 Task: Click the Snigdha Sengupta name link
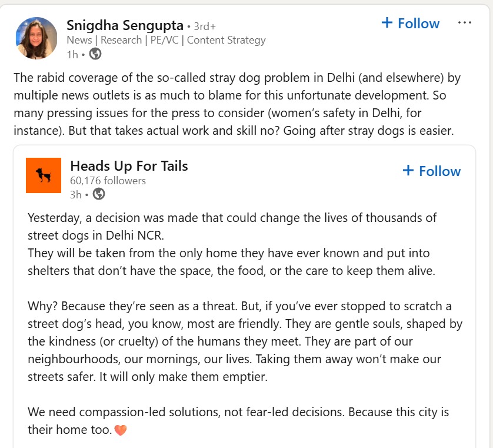[125, 25]
